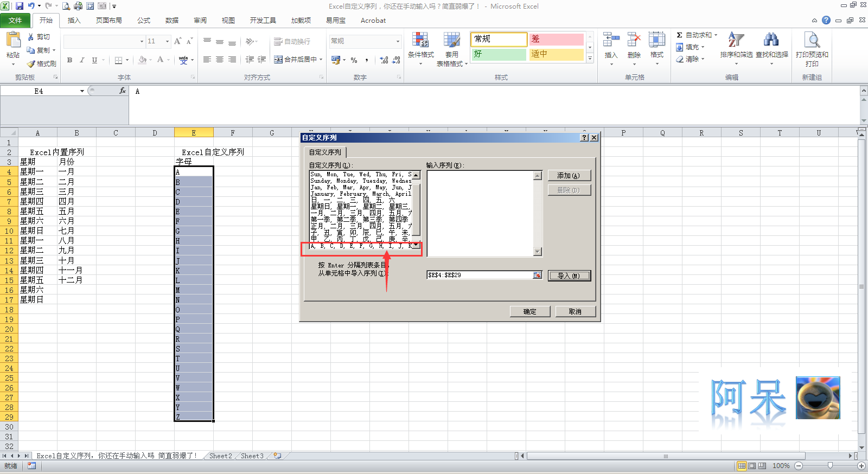Apply middle vertical alignment
Screen dimensions: 868x474
pyautogui.click(x=220, y=41)
